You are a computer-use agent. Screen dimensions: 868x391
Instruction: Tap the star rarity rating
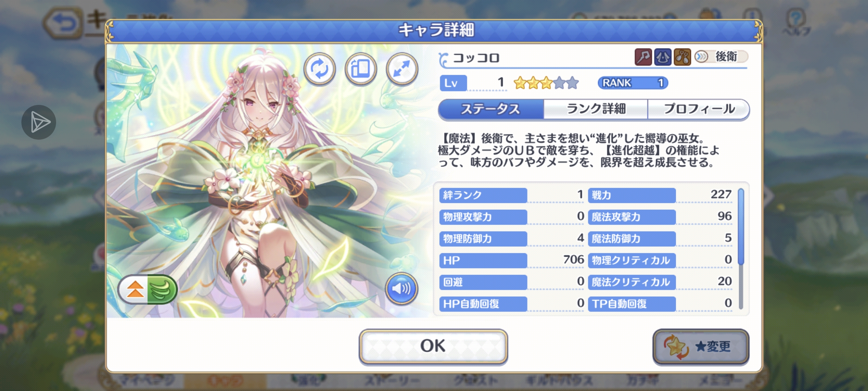546,83
